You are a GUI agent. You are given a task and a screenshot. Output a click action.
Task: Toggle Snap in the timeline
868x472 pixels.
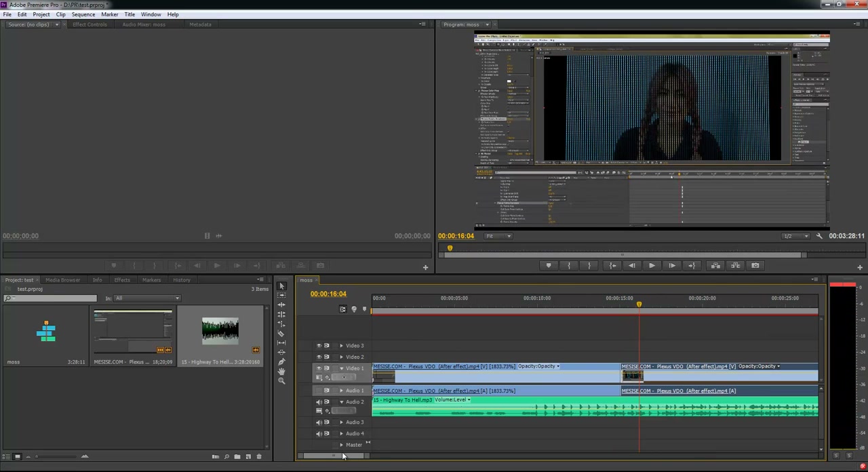[342, 309]
